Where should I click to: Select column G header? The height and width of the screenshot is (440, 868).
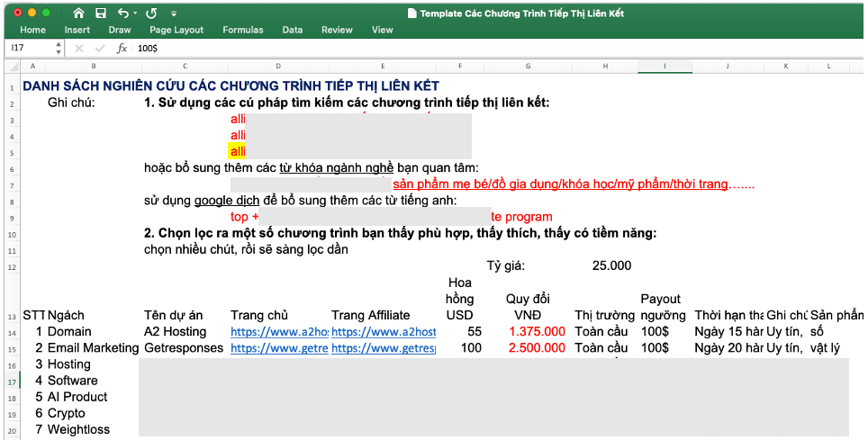(529, 66)
